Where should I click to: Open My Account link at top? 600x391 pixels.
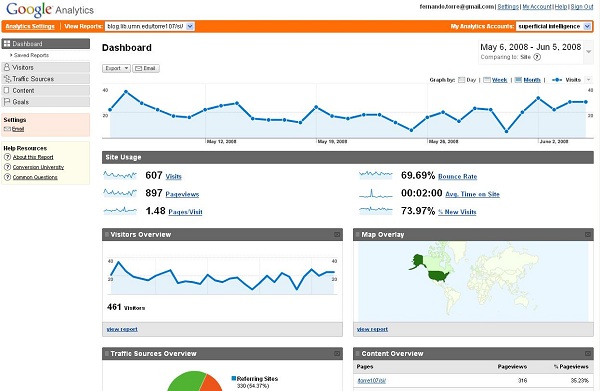[x=537, y=7]
